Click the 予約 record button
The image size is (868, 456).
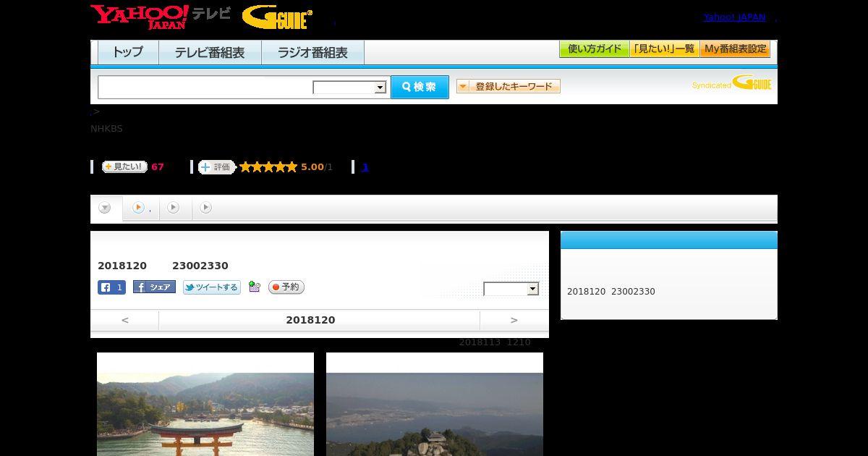click(286, 287)
